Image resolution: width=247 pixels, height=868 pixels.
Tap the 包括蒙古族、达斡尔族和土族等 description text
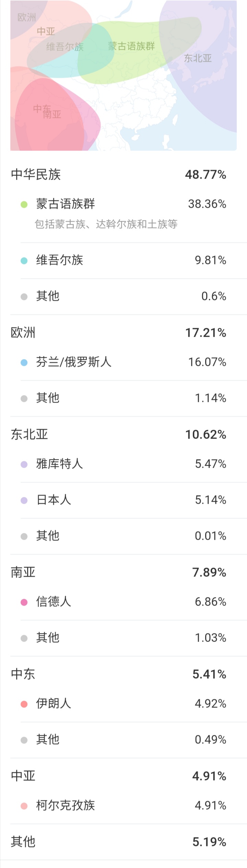pyautogui.click(x=106, y=224)
